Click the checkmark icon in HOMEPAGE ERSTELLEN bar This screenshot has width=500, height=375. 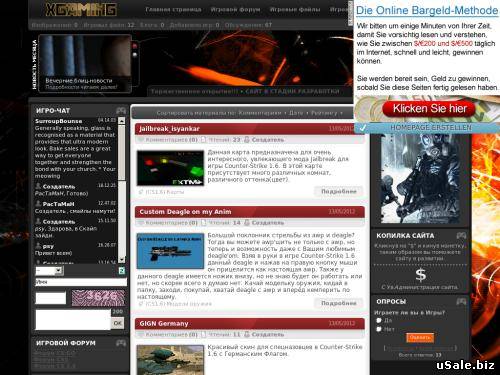click(x=363, y=128)
